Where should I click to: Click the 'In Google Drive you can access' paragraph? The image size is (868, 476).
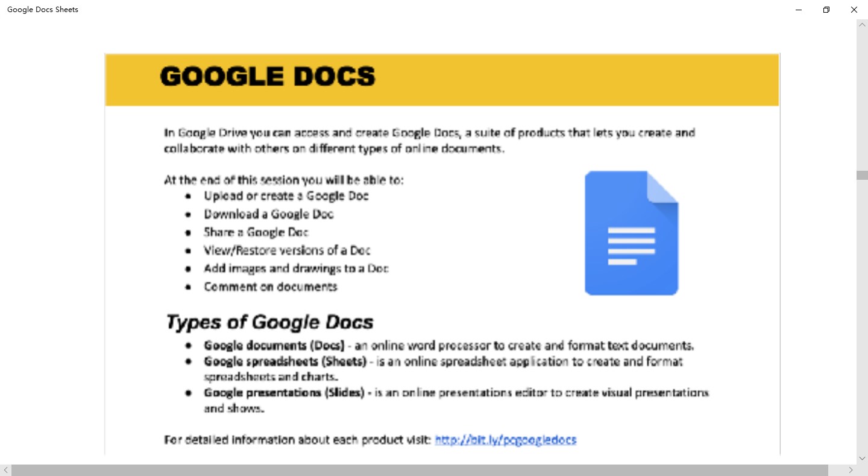pos(429,141)
